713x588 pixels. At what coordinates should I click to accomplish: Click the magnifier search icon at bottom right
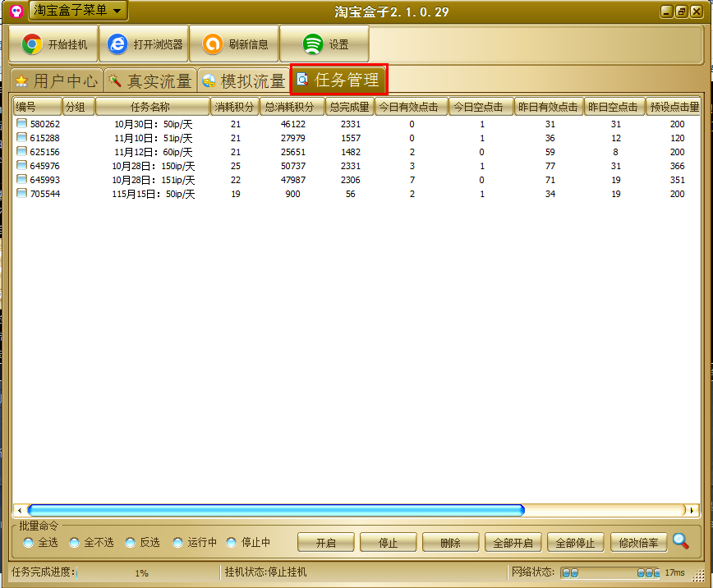coord(680,540)
